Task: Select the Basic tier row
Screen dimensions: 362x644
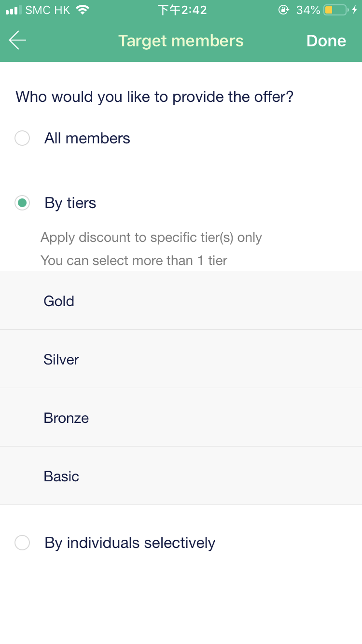Action: pos(181,476)
